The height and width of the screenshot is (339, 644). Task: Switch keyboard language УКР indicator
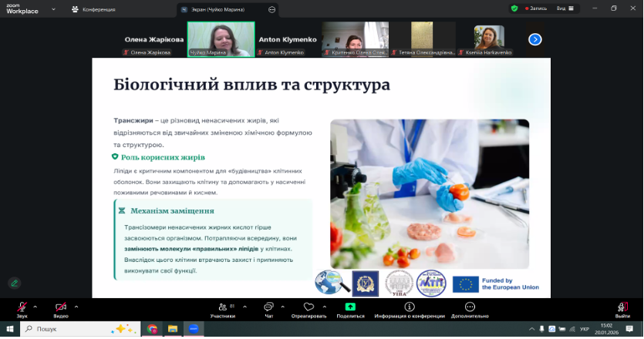point(585,329)
